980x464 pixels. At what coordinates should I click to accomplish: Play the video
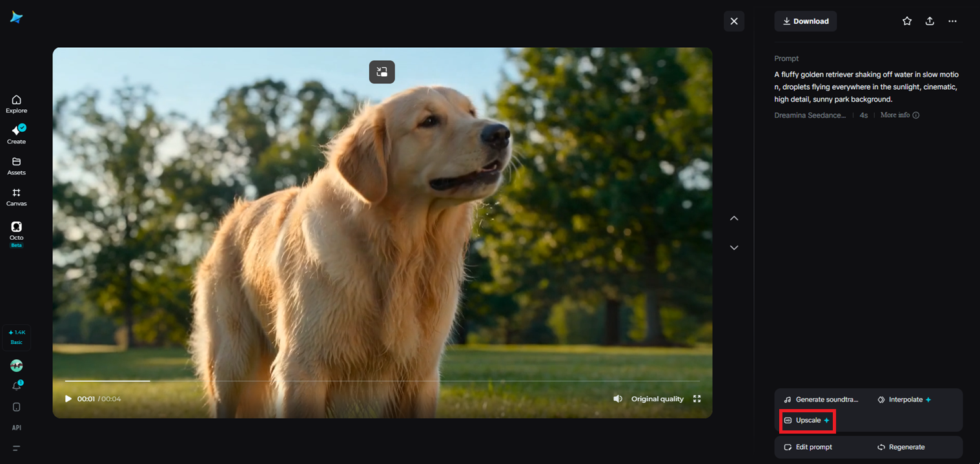pyautogui.click(x=68, y=399)
